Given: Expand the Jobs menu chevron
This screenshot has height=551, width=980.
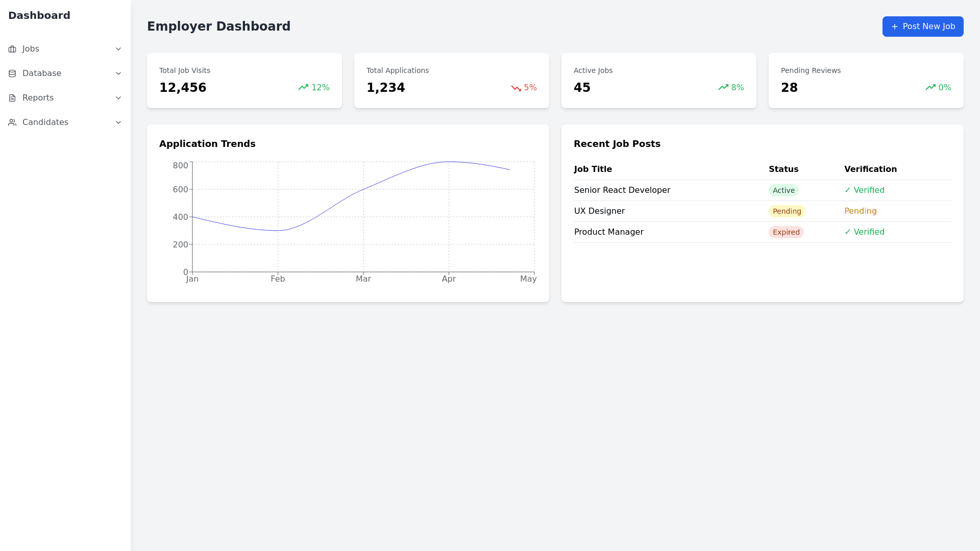Looking at the screenshot, I should click(118, 49).
